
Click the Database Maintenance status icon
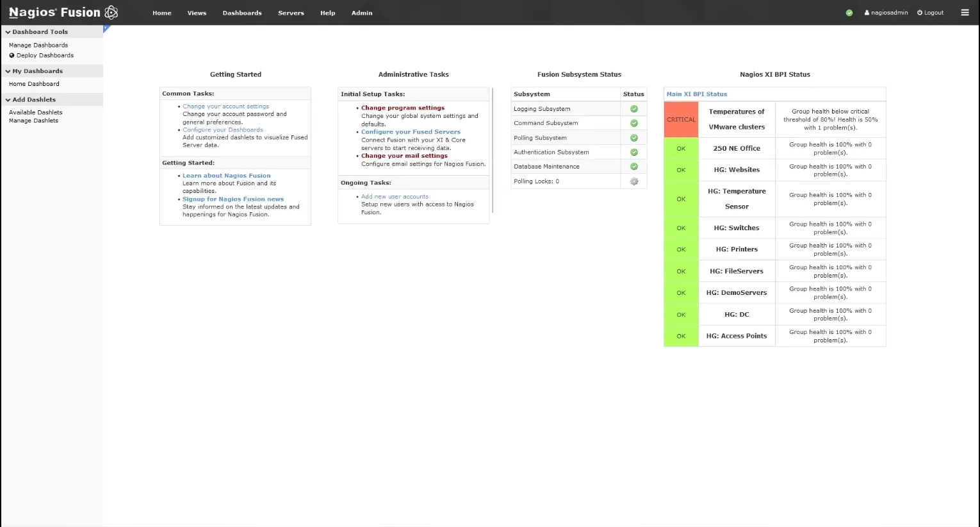tap(634, 167)
